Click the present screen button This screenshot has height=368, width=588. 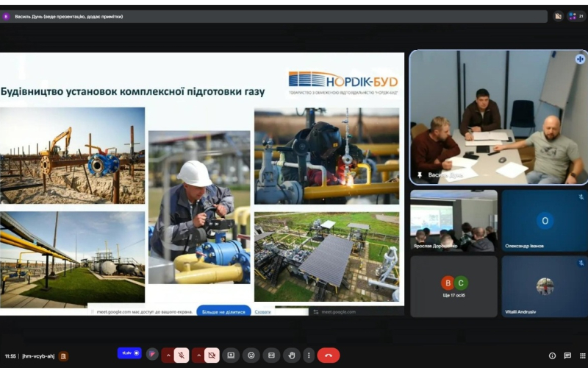tap(231, 355)
